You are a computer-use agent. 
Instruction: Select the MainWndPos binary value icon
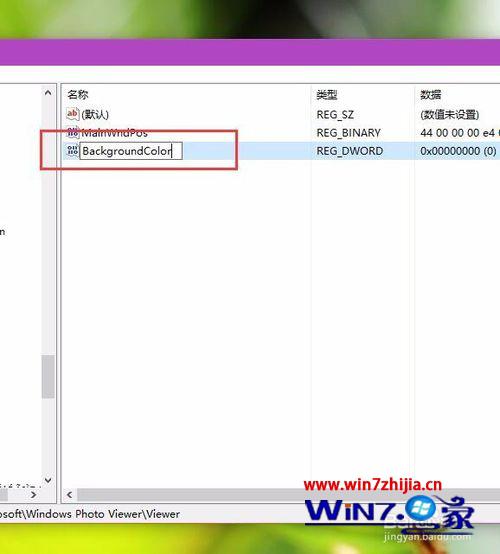click(72, 132)
